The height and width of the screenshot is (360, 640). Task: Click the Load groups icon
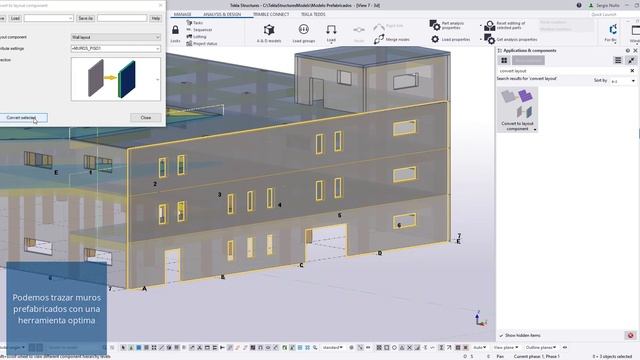(x=303, y=30)
